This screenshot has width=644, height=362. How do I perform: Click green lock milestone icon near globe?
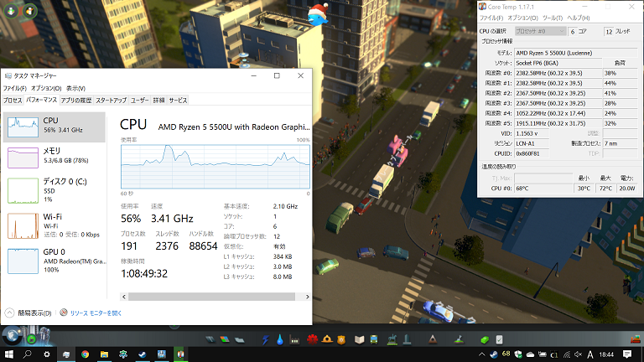point(31,339)
